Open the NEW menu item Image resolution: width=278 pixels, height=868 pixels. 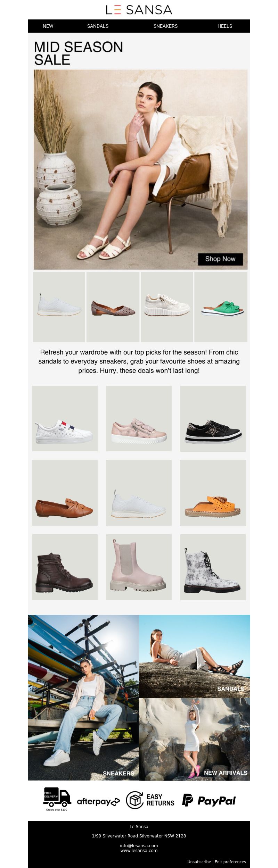(48, 26)
